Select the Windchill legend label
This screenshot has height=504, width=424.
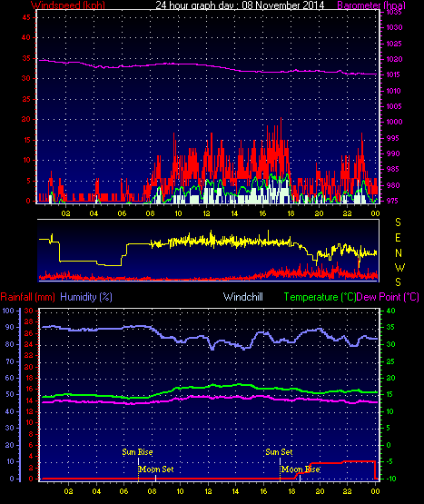tap(243, 297)
